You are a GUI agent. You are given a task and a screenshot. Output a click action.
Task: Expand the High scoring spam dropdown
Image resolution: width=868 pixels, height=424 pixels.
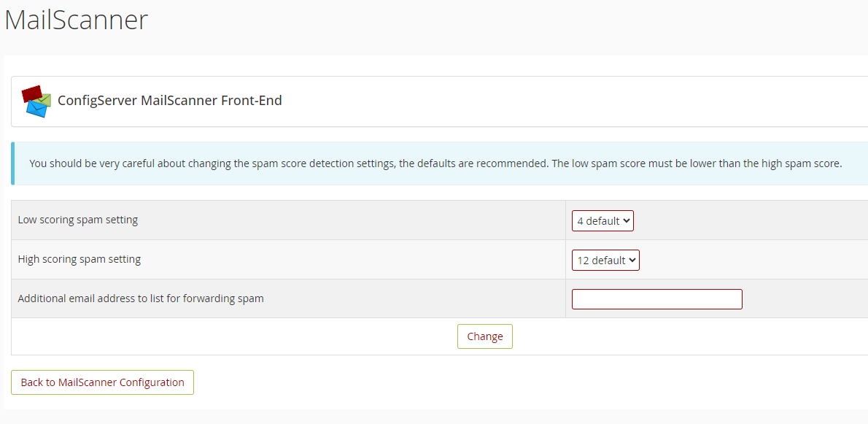605,261
